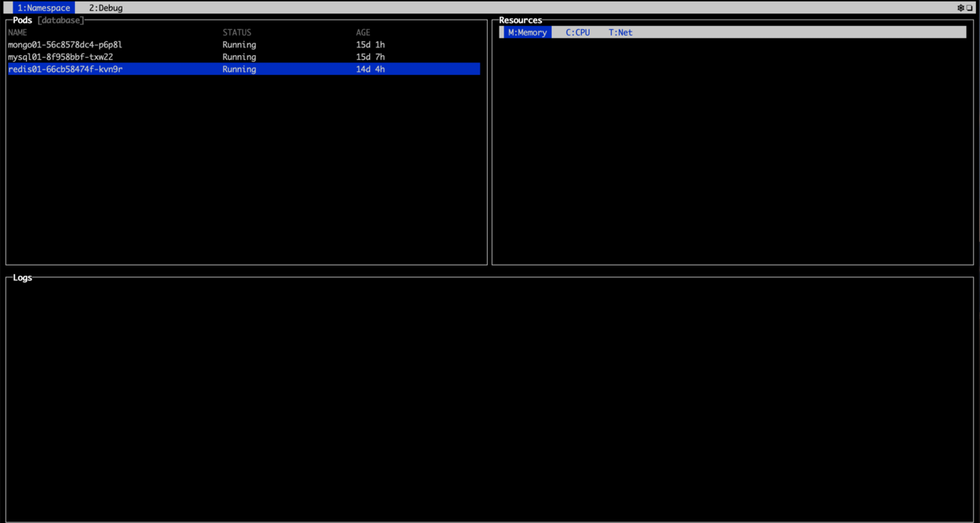Select pod redis01-66cb58474f-kvn9r
This screenshot has width=980, height=523.
pos(243,70)
